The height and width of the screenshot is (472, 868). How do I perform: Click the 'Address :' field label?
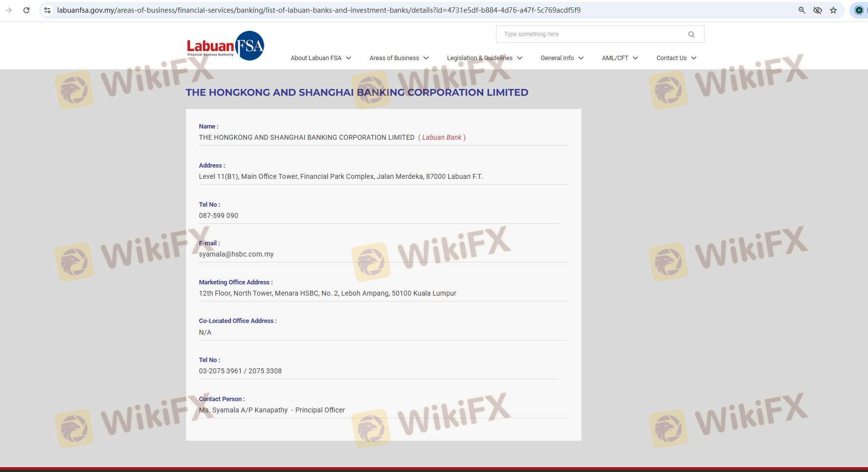coord(212,165)
